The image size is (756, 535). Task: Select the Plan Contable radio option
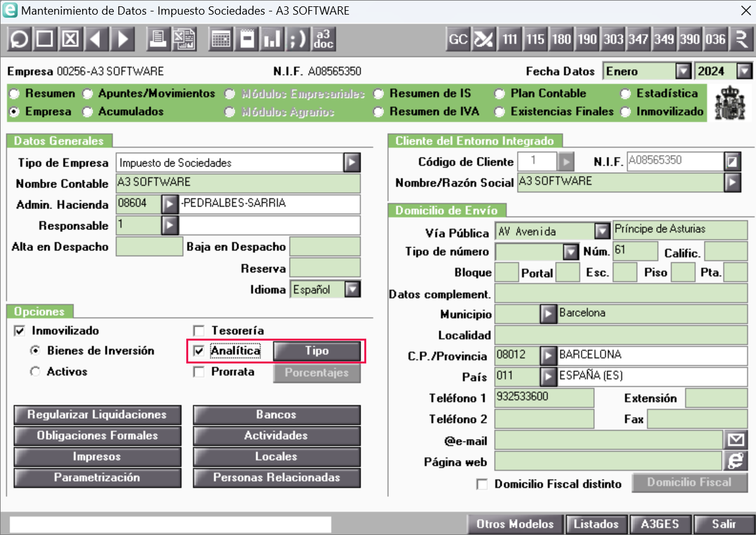pyautogui.click(x=500, y=93)
